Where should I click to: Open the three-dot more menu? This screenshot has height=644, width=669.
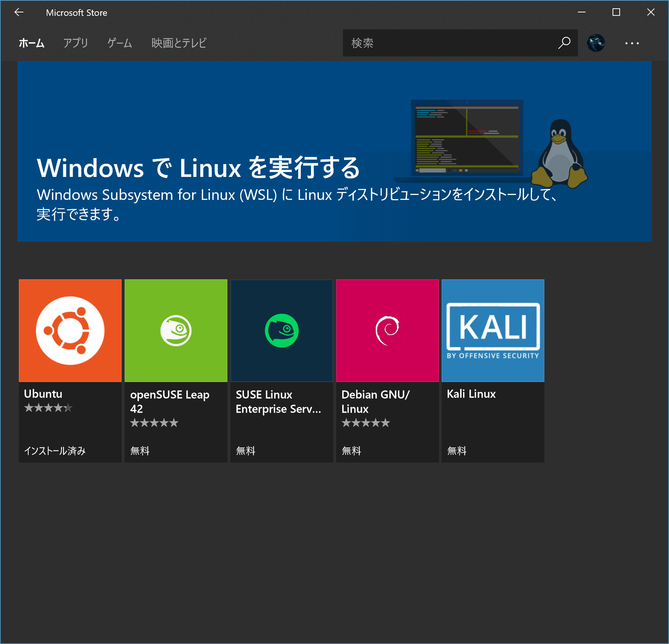pos(632,43)
